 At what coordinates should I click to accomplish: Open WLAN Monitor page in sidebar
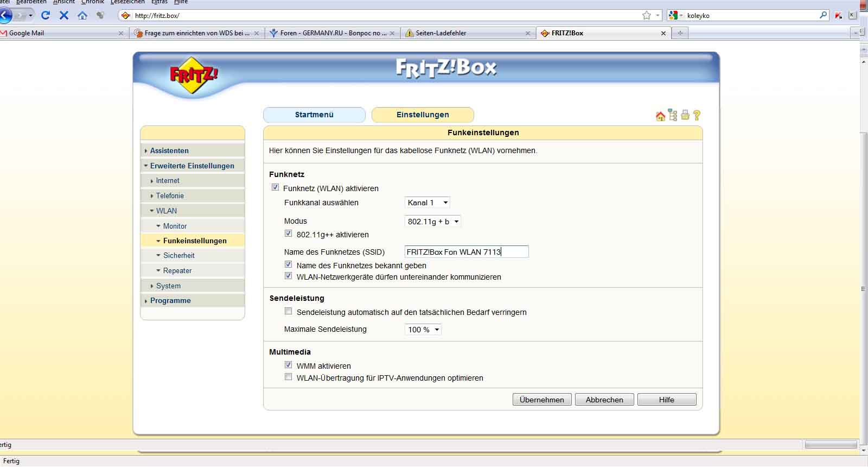pos(193,226)
